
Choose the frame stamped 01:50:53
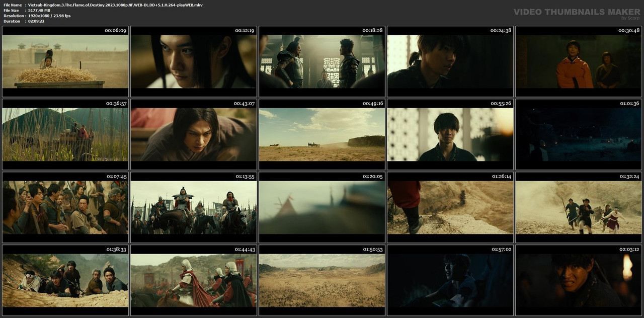pyautogui.click(x=322, y=280)
